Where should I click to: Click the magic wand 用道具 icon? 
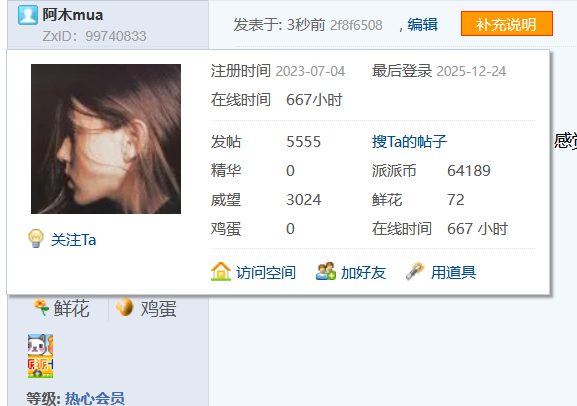point(415,272)
